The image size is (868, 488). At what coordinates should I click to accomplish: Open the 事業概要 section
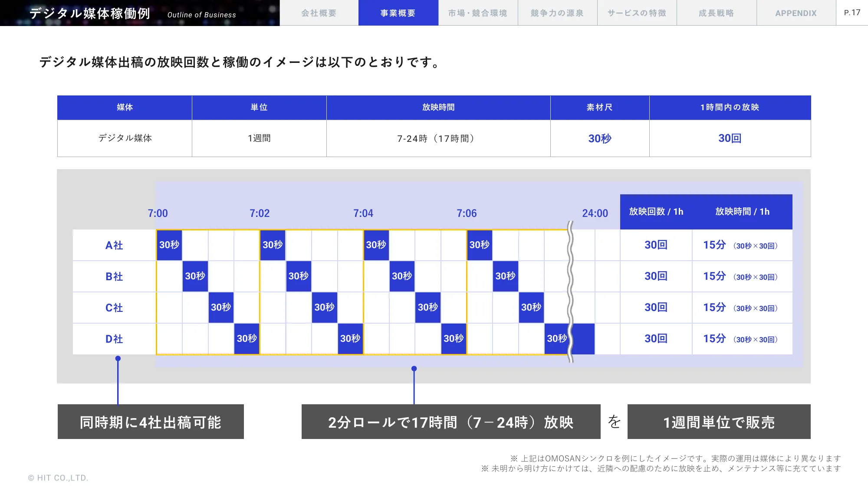tap(398, 13)
